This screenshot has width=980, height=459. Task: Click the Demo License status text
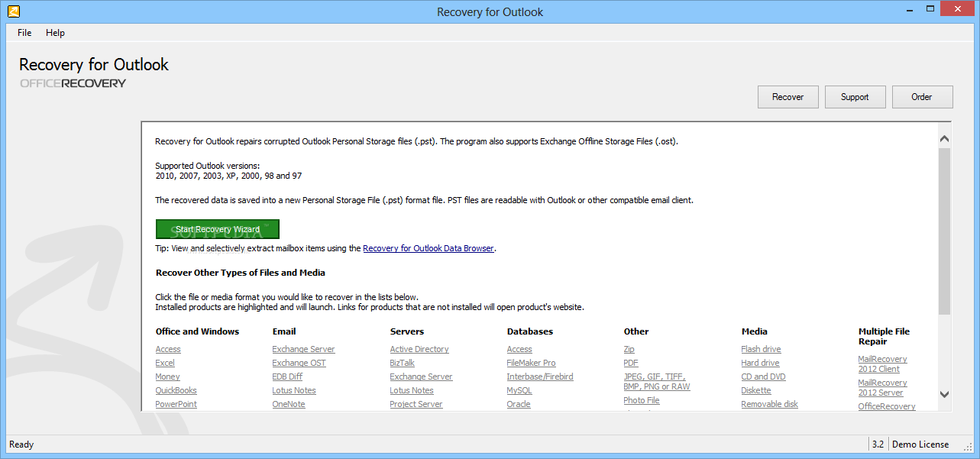[x=920, y=444]
